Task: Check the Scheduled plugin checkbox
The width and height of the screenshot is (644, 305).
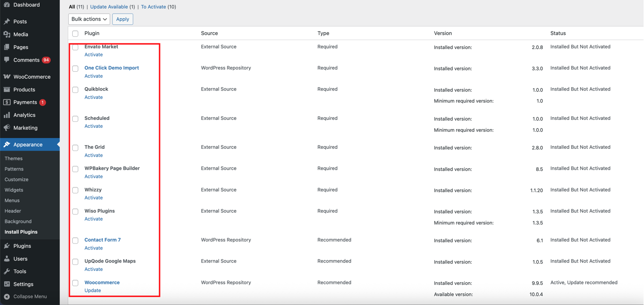Action: tap(75, 118)
